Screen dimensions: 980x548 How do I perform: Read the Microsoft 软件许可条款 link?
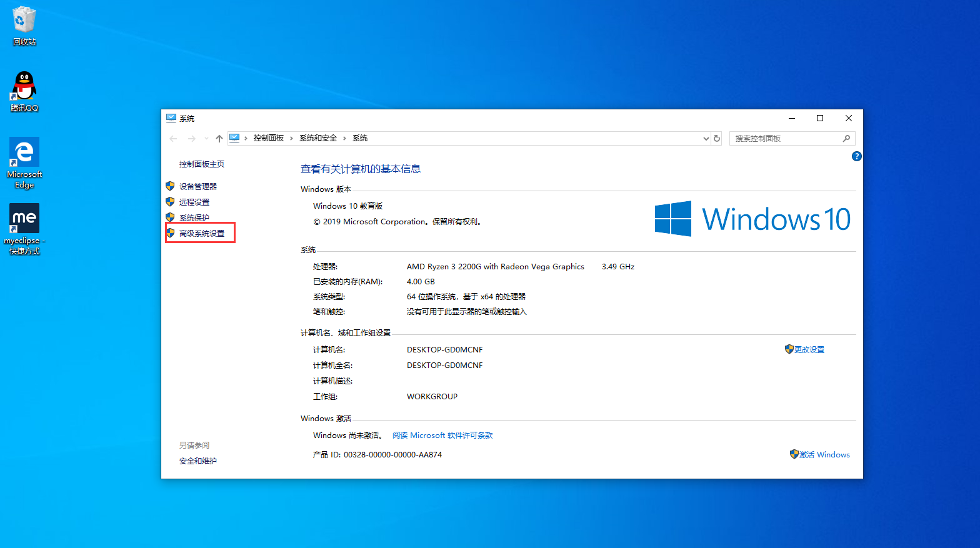click(x=442, y=436)
